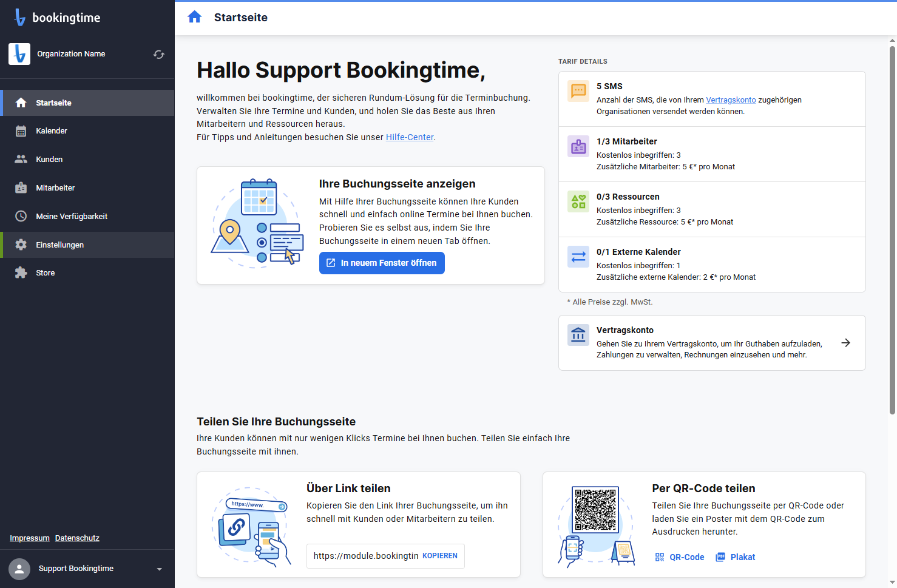Select Mitarbeiter in the sidebar
The width and height of the screenshot is (897, 588).
pos(87,188)
